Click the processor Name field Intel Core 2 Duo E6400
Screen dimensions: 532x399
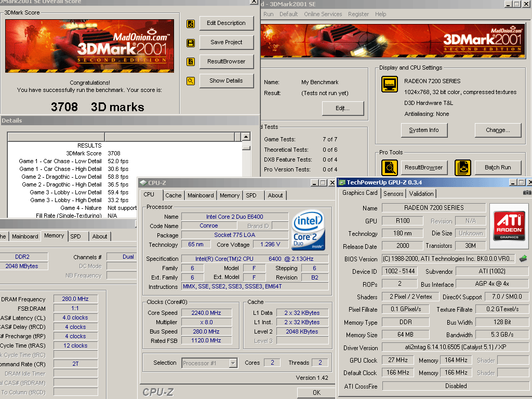tap(235, 217)
